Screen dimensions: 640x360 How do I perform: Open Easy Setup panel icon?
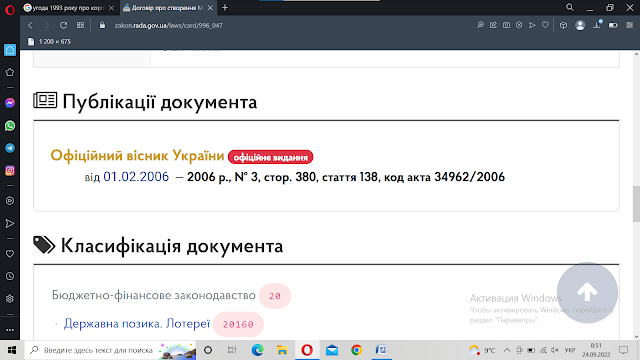click(x=629, y=25)
